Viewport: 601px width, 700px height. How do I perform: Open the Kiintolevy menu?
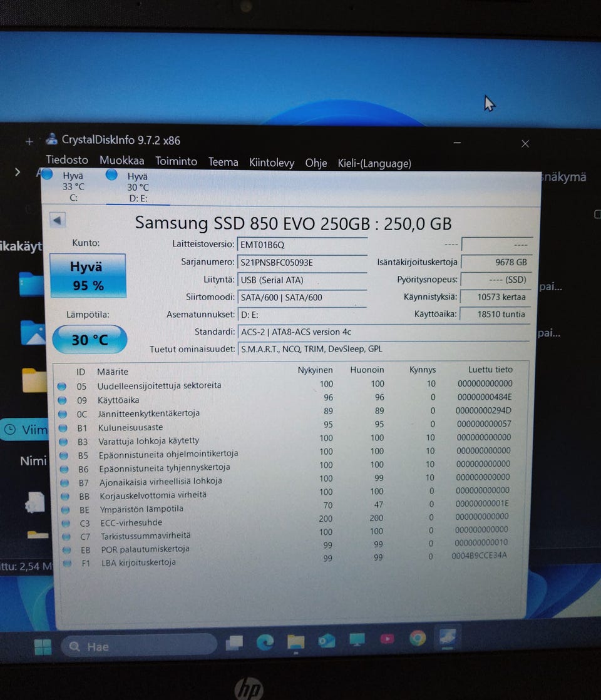272,163
